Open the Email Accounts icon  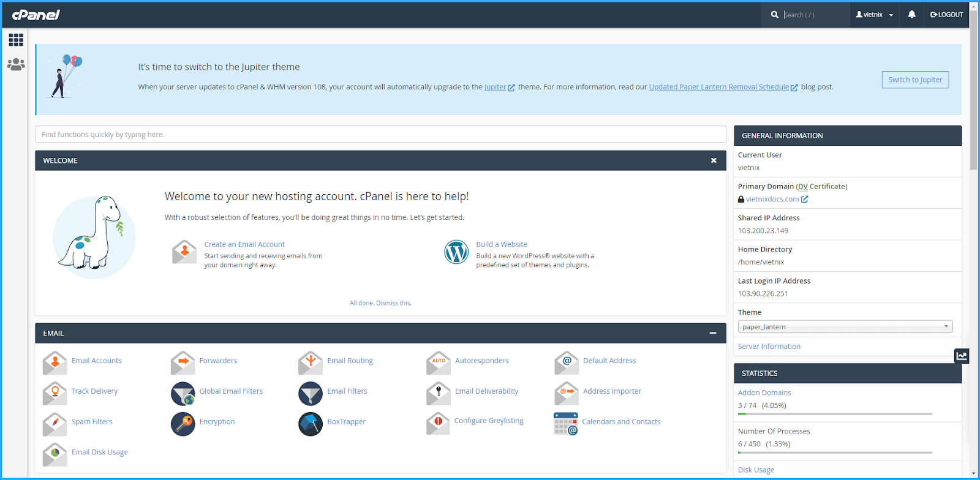[x=55, y=362]
